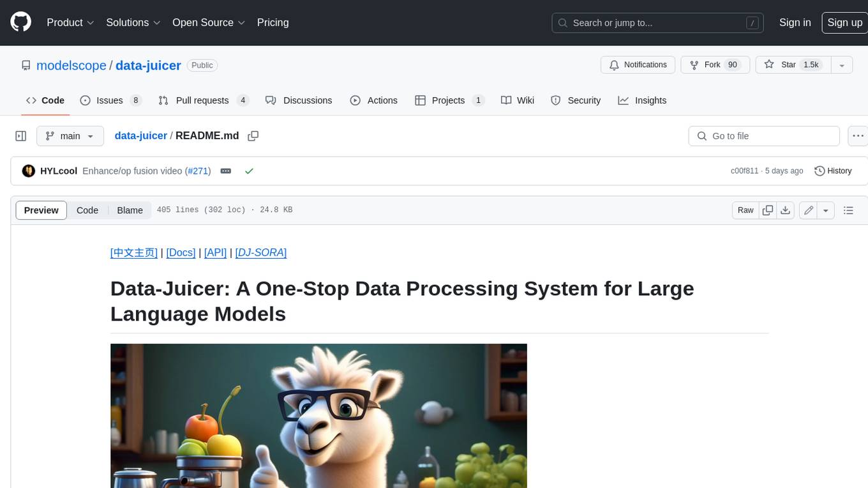Screen dimensions: 868x488
Task: Open more edit options dropdown
Action: coord(826,210)
